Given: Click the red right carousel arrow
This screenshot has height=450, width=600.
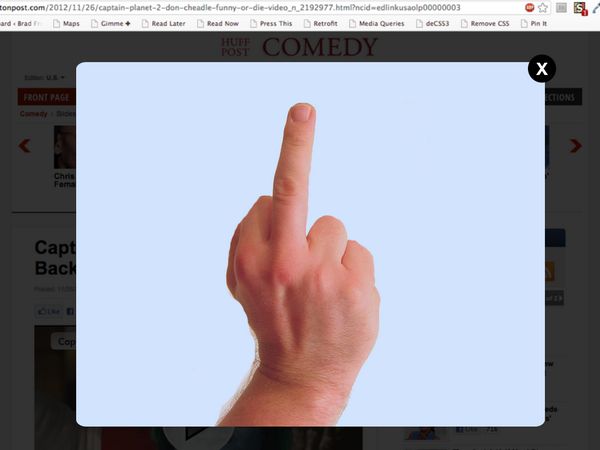Looking at the screenshot, I should (x=575, y=146).
